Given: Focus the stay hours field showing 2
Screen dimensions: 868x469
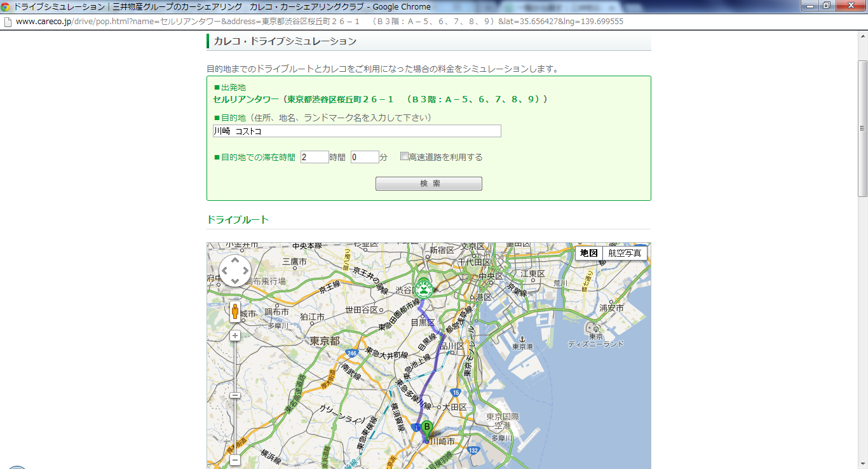Looking at the screenshot, I should (x=315, y=157).
